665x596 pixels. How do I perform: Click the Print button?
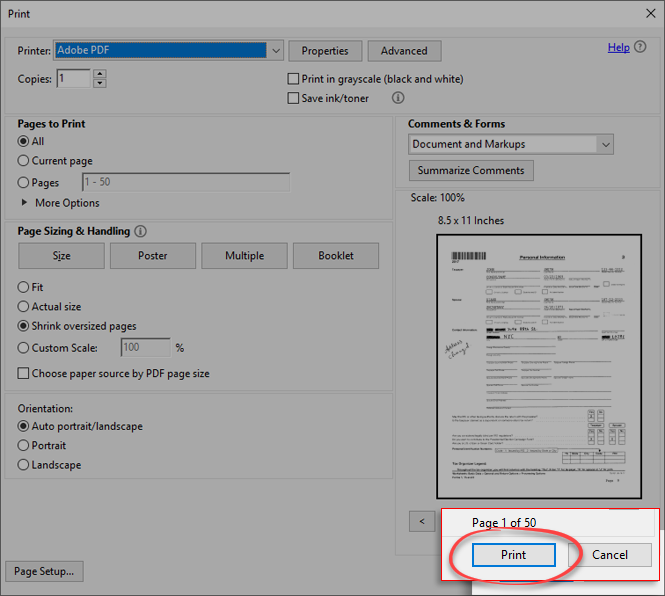(513, 555)
